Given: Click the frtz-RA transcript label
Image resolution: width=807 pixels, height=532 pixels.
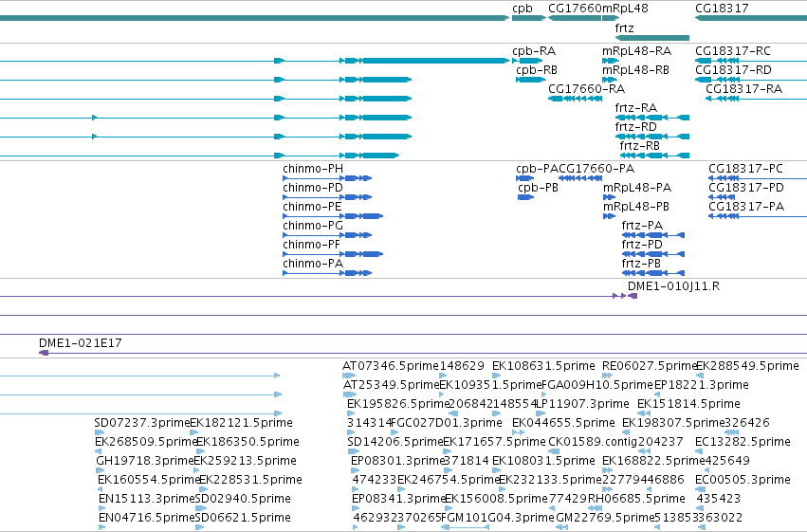Looking at the screenshot, I should (635, 107).
